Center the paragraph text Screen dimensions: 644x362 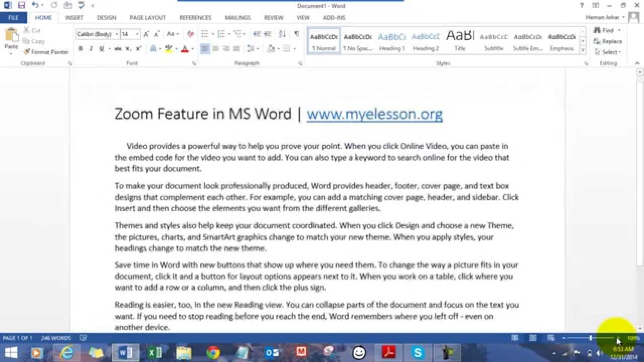(x=215, y=49)
